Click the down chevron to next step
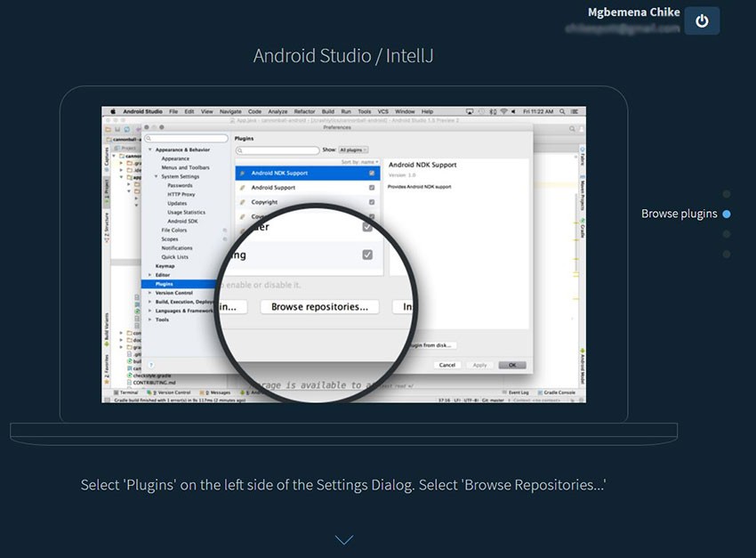The height and width of the screenshot is (558, 756). tap(344, 539)
